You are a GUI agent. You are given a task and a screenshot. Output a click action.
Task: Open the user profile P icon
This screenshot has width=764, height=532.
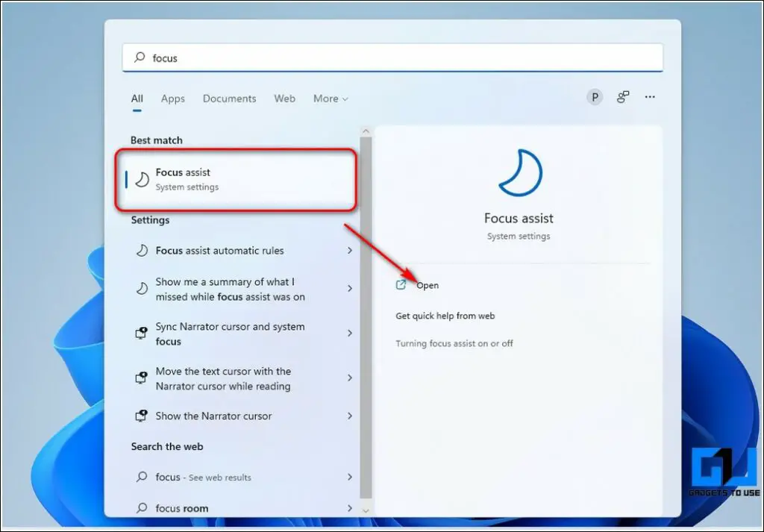pyautogui.click(x=594, y=97)
